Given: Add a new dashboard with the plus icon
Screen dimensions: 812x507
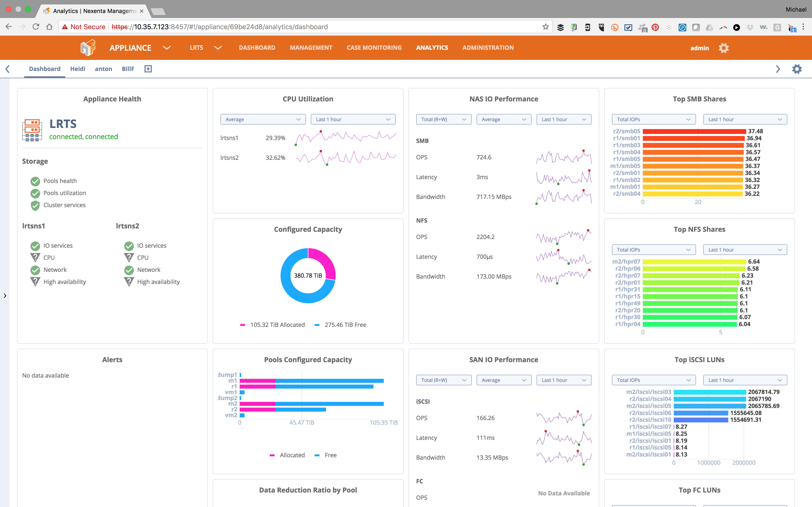Looking at the screenshot, I should [x=148, y=69].
